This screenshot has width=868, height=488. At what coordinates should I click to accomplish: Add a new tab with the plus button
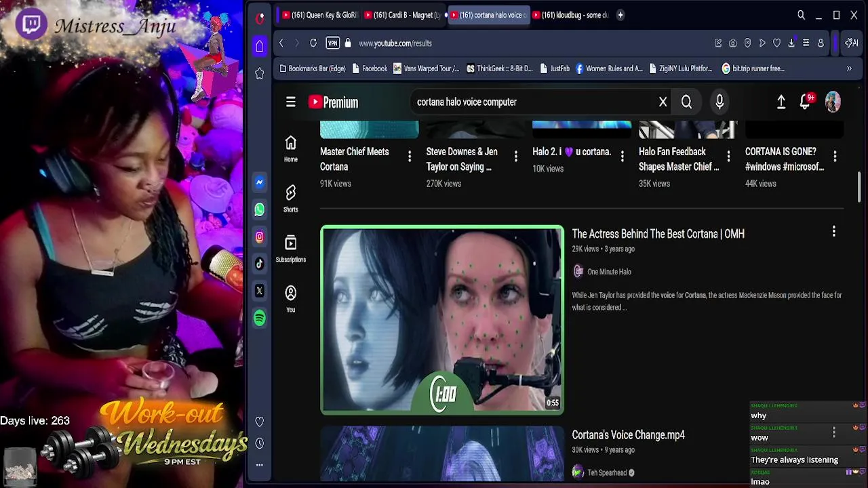pyautogui.click(x=620, y=15)
